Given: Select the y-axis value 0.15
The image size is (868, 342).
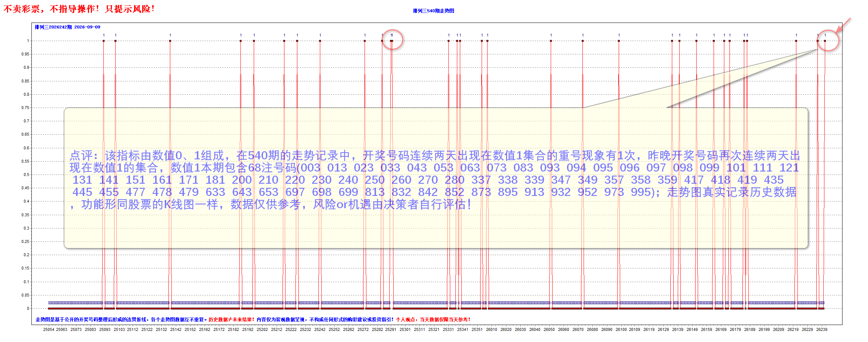Looking at the screenshot, I should [25, 268].
